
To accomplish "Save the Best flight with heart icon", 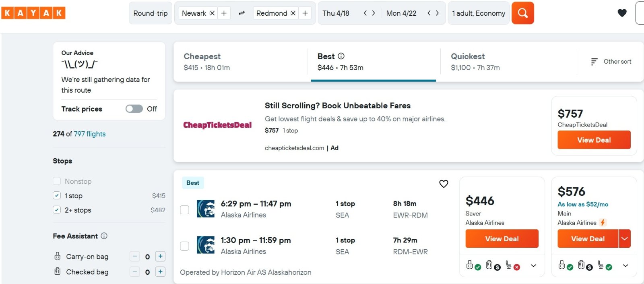I will (x=444, y=184).
